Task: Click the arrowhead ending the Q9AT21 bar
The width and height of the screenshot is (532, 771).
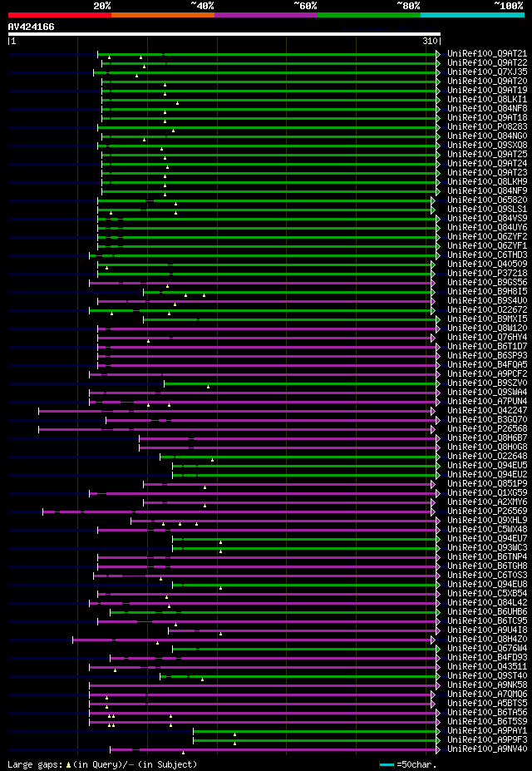Action: (438, 53)
